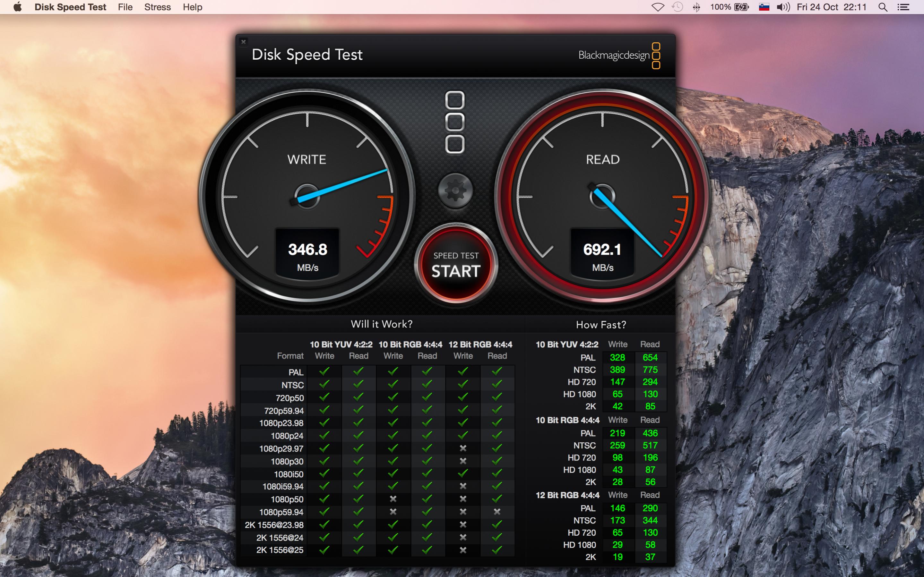Screen dimensions: 924x577
Task: Close the Disk Speed Test window
Action: click(243, 42)
